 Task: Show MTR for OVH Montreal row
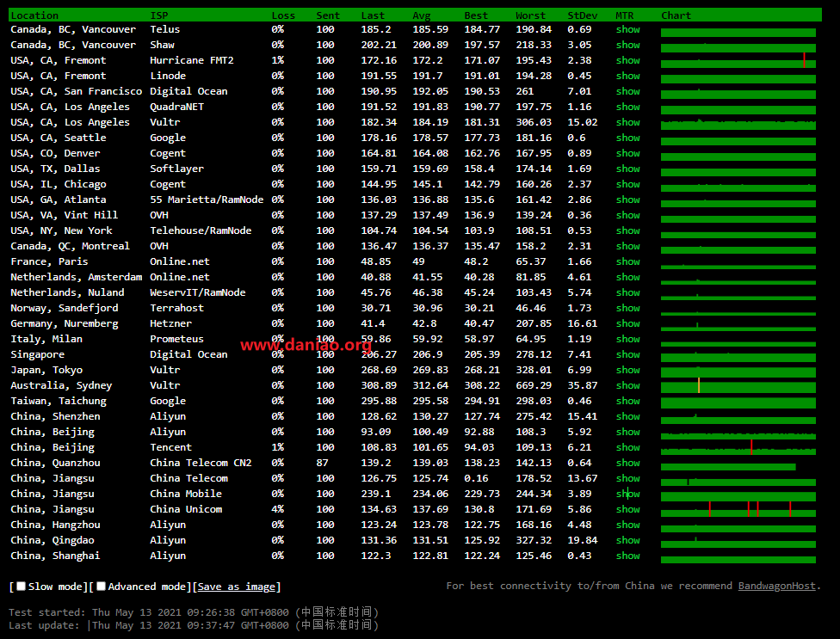[x=628, y=247]
